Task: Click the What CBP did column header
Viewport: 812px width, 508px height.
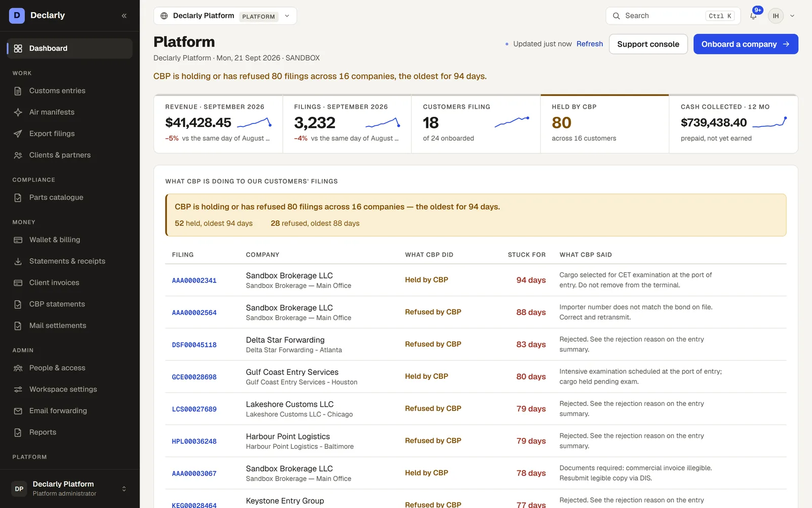Action: point(429,255)
